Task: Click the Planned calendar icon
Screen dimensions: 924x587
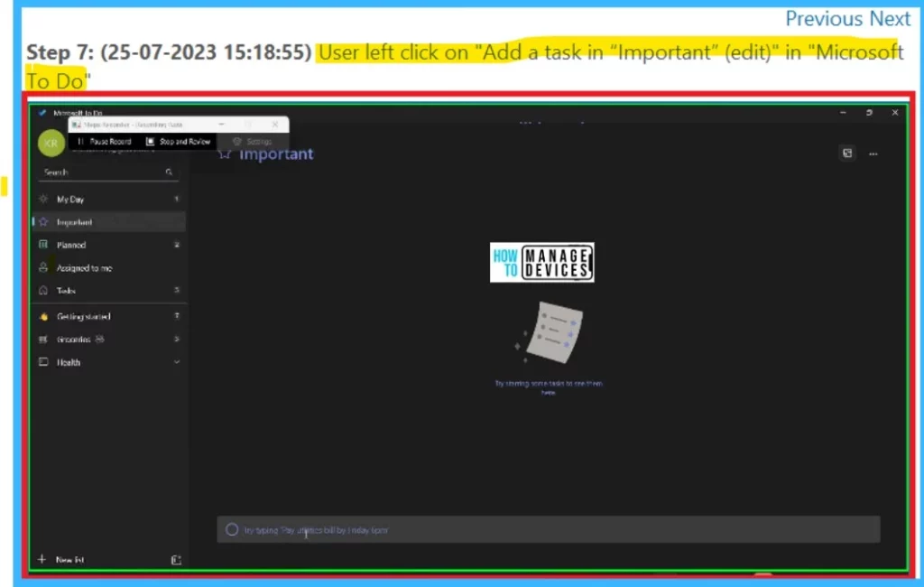Action: [43, 244]
